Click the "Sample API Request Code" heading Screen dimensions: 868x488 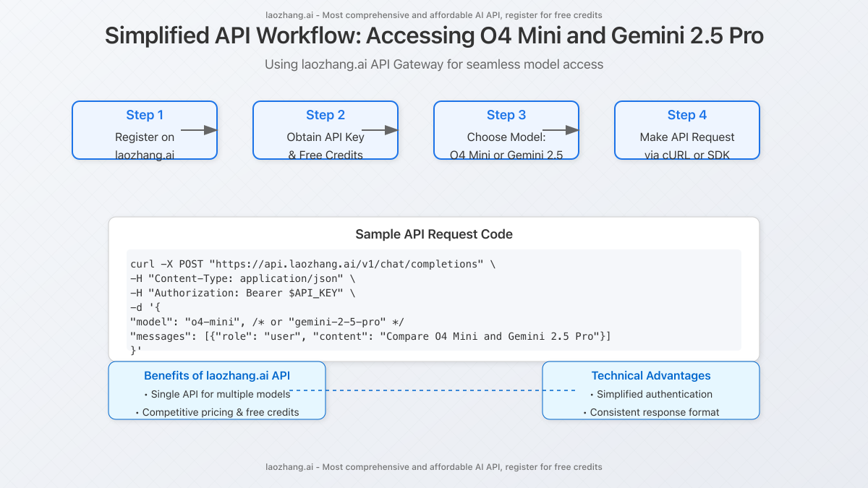click(434, 234)
